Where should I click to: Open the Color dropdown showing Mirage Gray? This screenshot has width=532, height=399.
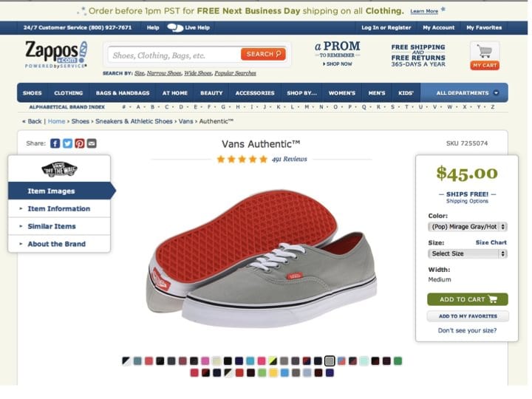pyautogui.click(x=467, y=227)
